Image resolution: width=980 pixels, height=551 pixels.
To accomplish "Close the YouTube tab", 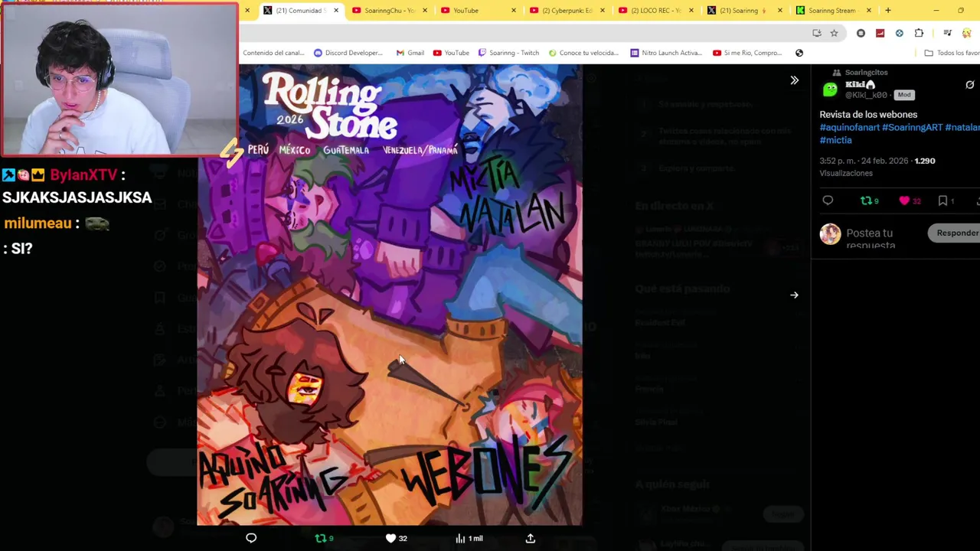I will [x=513, y=11].
